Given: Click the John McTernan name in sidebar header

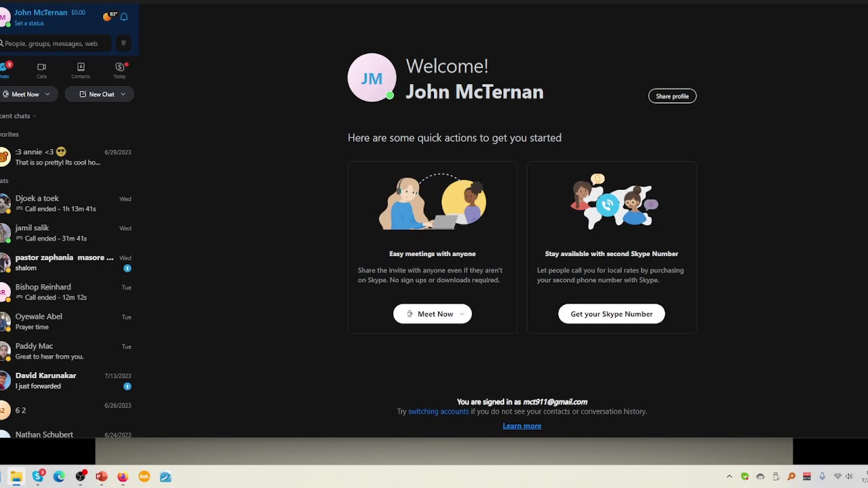Looking at the screenshot, I should pos(41,12).
